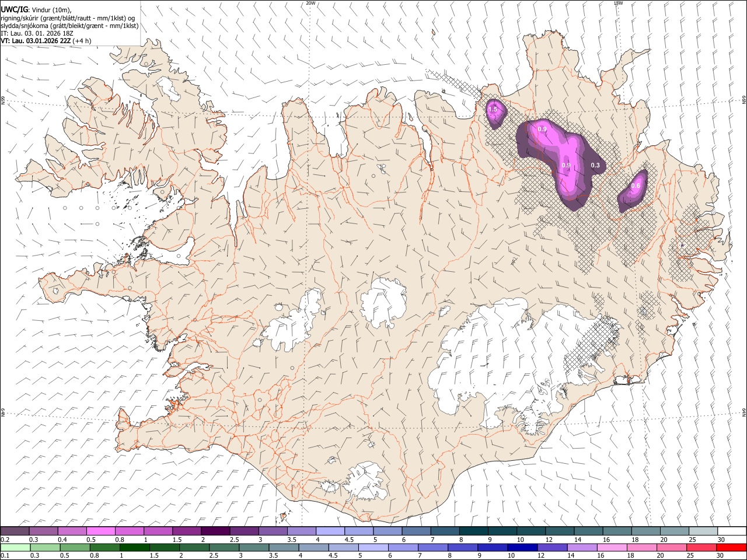This screenshot has width=747, height=560.
Task: Click the bright red swatch after 30 in the rain legend
Action: pyautogui.click(x=731, y=547)
